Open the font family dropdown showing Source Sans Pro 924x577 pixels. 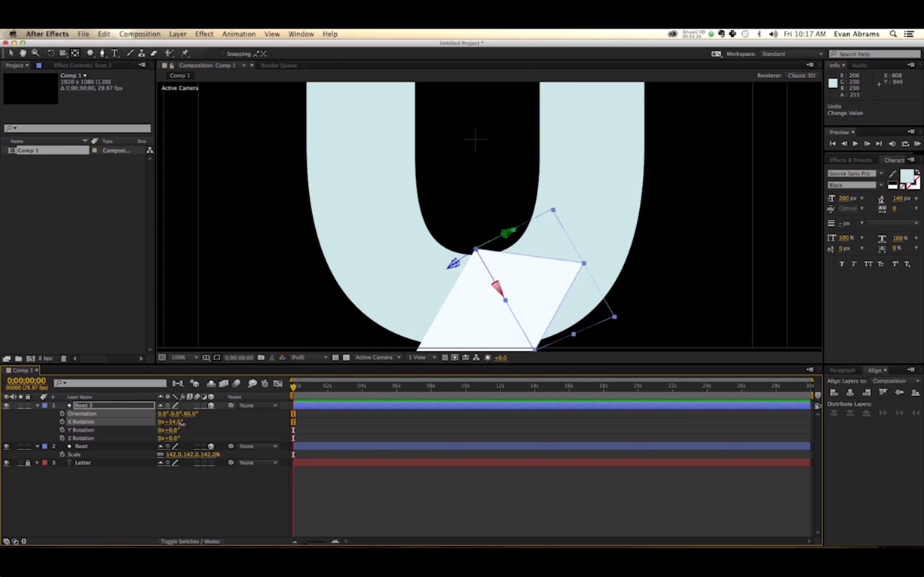(x=880, y=173)
